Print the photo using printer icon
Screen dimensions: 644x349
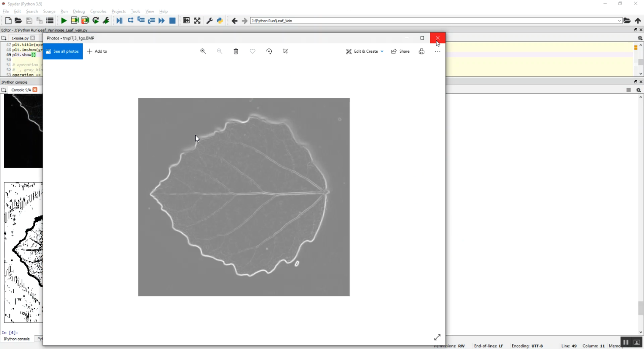coord(422,52)
